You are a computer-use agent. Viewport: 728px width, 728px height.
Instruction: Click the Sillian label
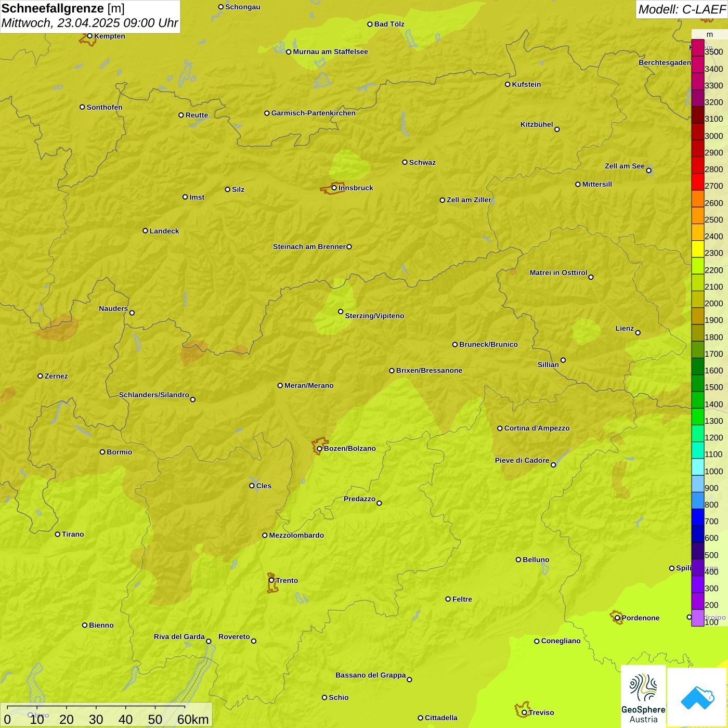coord(548,365)
